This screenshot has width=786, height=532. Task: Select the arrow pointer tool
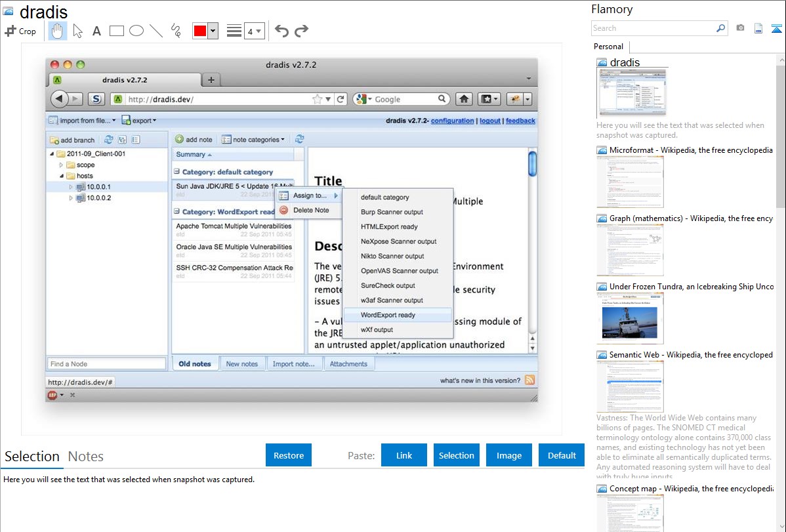(x=77, y=31)
